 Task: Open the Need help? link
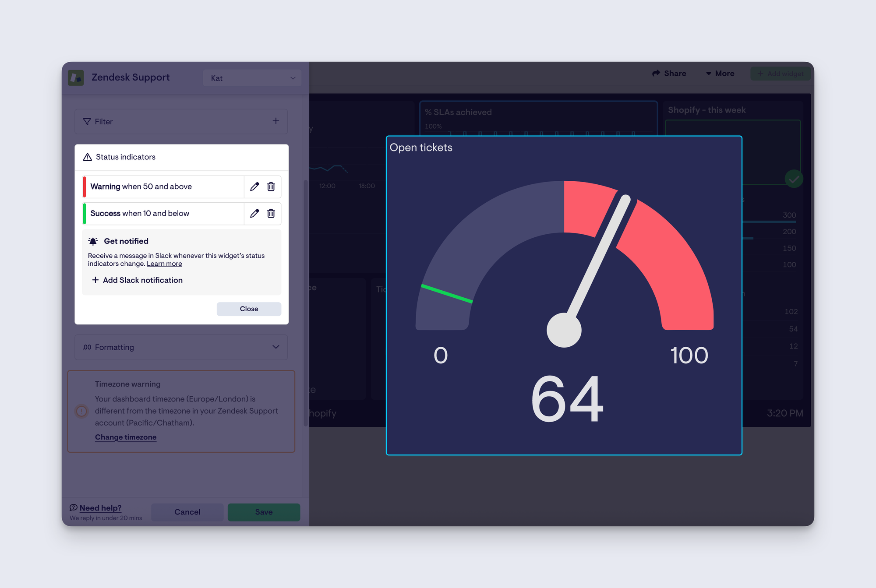tap(100, 508)
